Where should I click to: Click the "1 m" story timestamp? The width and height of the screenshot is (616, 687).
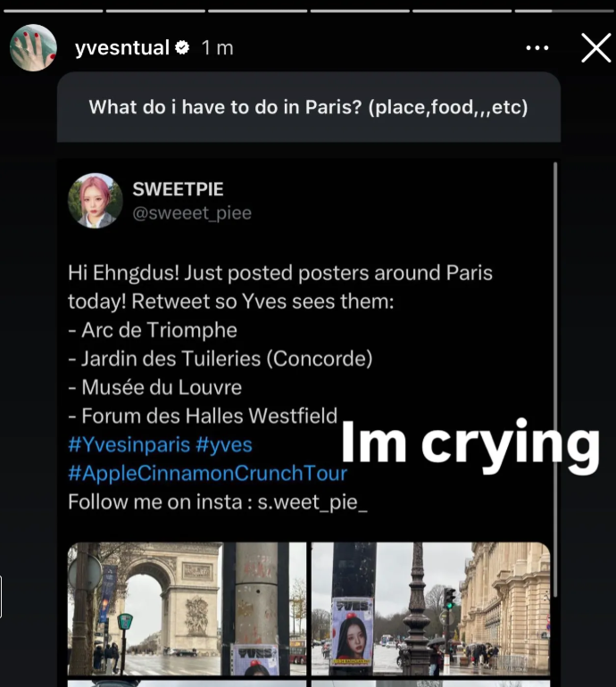[218, 48]
